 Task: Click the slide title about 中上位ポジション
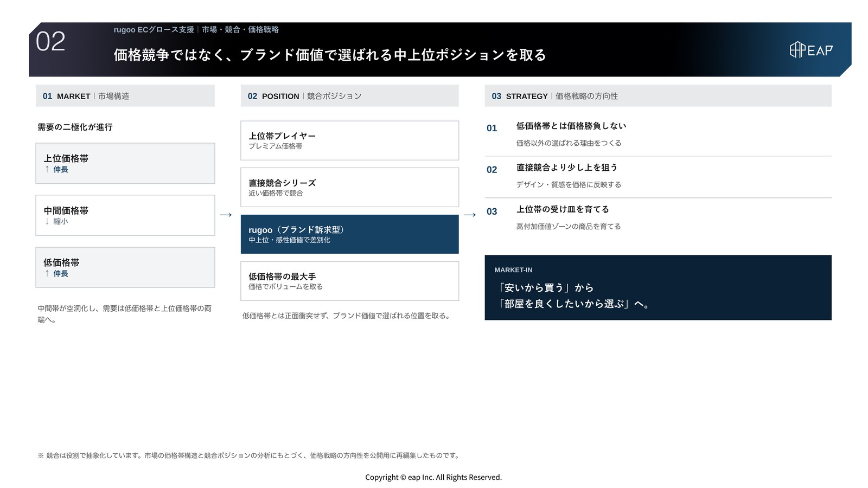point(330,55)
